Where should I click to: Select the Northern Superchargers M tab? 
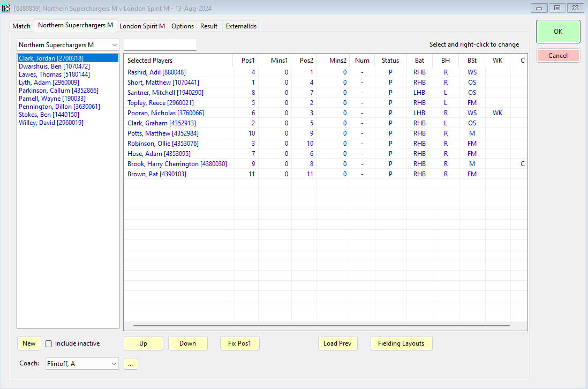[x=76, y=25]
